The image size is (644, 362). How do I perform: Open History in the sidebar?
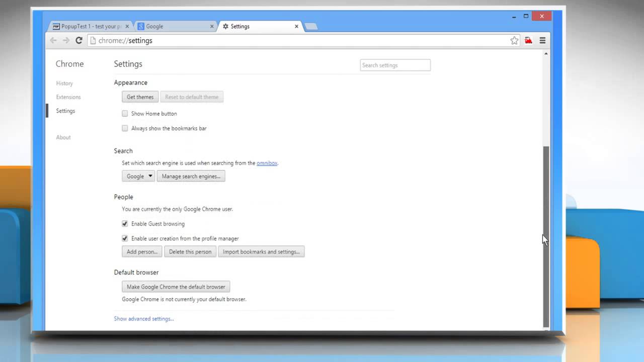point(64,83)
